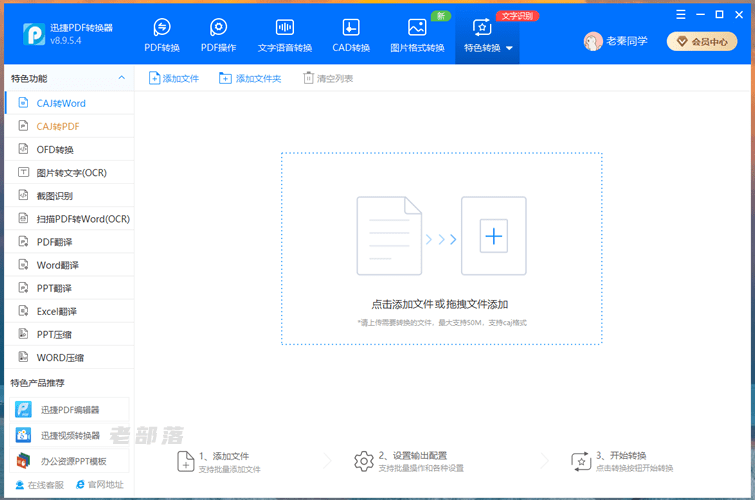Click the plus icon in drop zone
The height and width of the screenshot is (500, 755).
coord(494,236)
